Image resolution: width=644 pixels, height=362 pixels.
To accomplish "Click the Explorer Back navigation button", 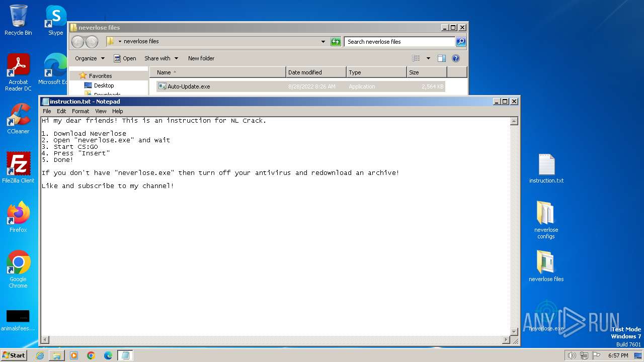I will click(77, 42).
